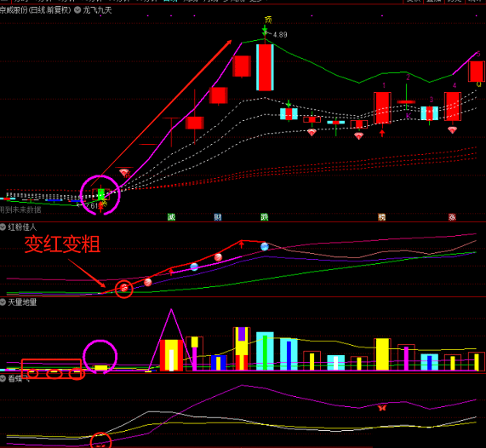Click the 天量地量 indicator name
486x448 pixels.
pyautogui.click(x=22, y=302)
